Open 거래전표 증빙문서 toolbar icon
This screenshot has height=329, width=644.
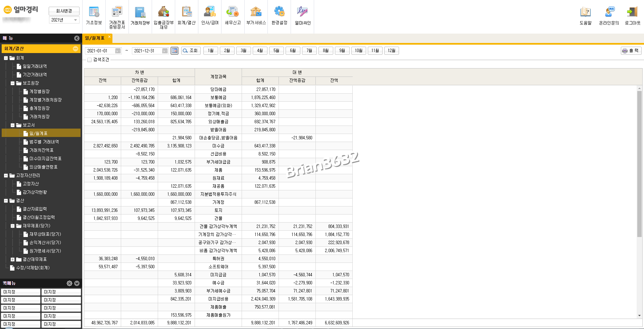pos(117,17)
